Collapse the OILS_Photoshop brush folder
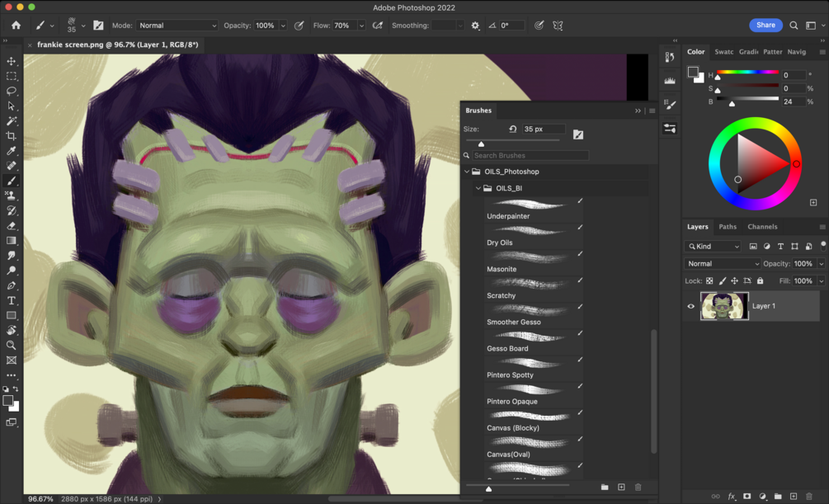The width and height of the screenshot is (829, 504). (467, 172)
